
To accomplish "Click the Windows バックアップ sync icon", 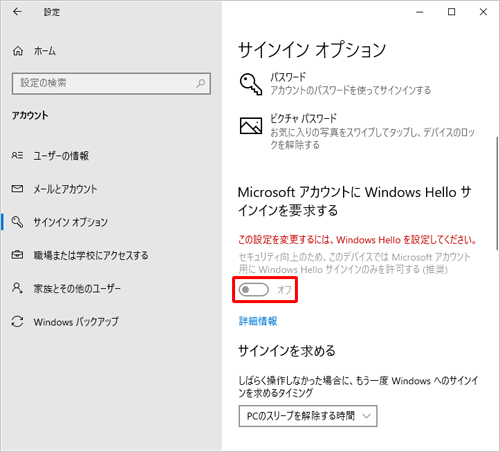I will 17,321.
